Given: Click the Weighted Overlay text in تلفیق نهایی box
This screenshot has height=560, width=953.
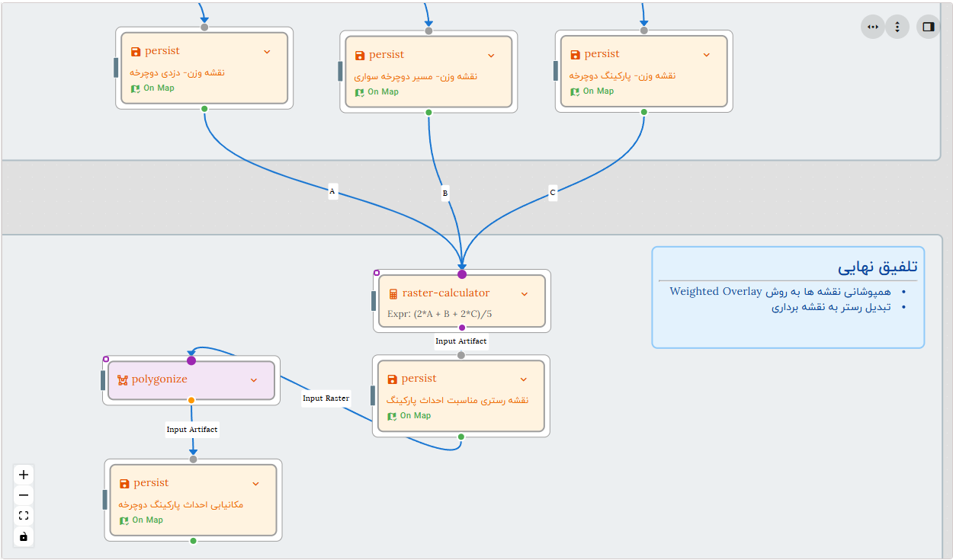Looking at the screenshot, I should (x=715, y=291).
